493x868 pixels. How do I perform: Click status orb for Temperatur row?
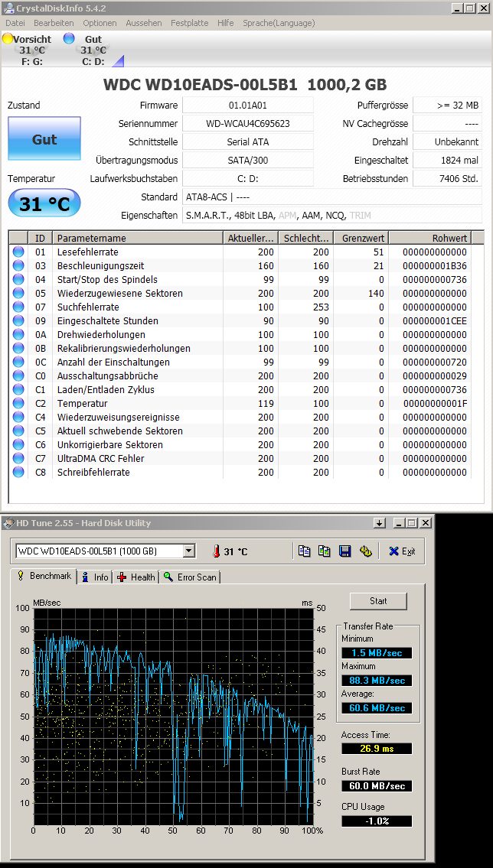pyautogui.click(x=18, y=404)
